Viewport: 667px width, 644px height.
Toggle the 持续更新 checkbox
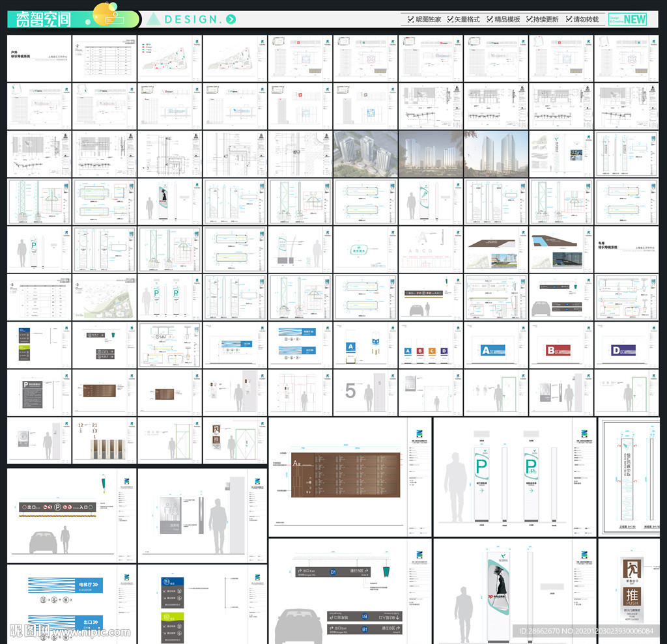[529, 19]
